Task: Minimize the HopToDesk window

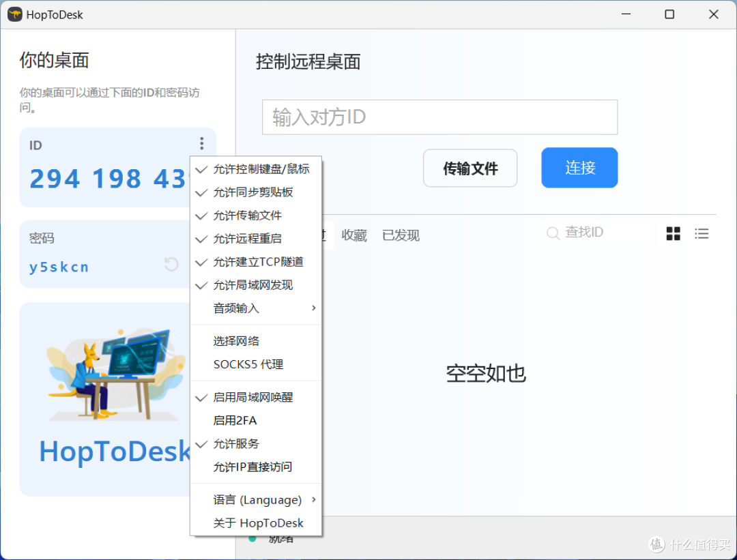Action: (x=626, y=14)
